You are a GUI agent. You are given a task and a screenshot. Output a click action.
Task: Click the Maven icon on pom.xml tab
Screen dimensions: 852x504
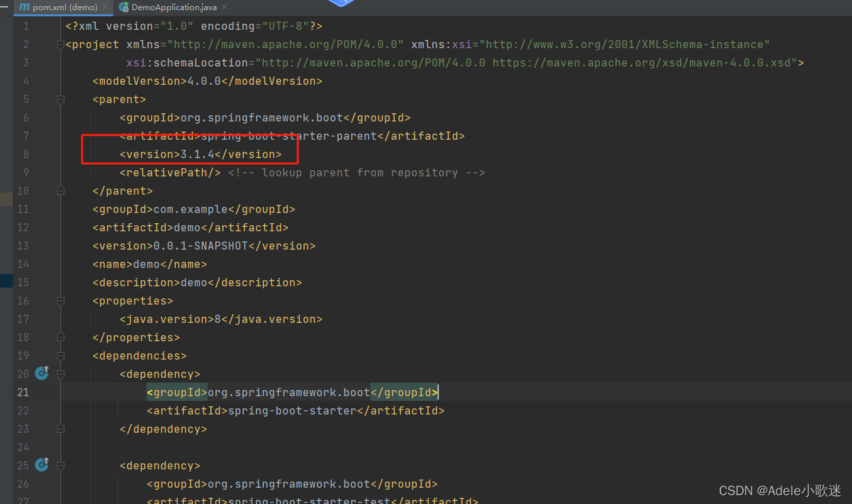[x=24, y=7]
